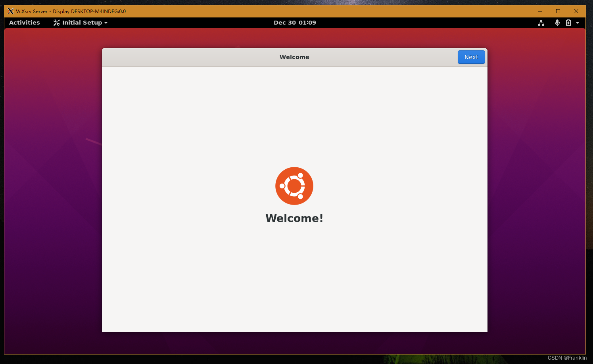Open the system status menu arrow

pos(578,23)
